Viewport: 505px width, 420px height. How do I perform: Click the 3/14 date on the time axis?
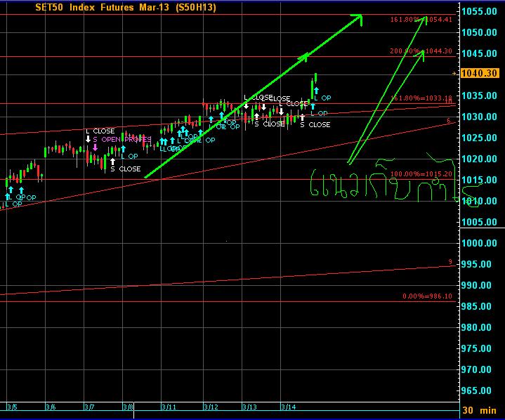tap(287, 407)
